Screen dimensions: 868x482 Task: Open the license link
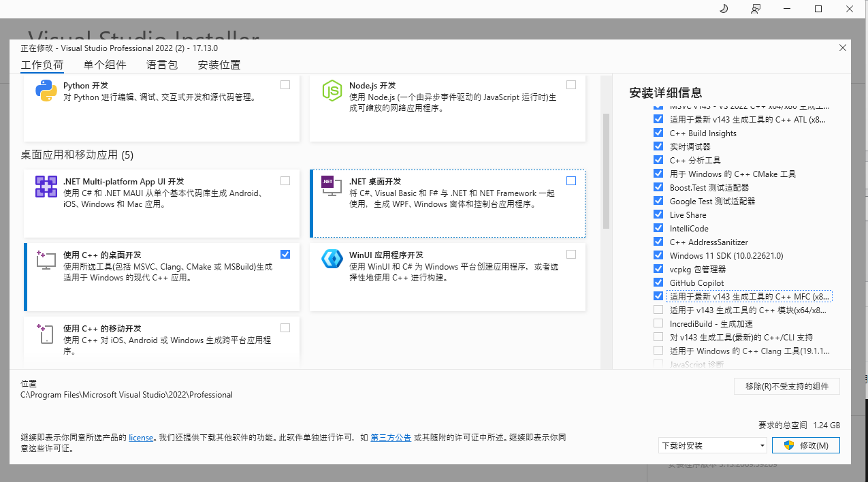click(140, 438)
